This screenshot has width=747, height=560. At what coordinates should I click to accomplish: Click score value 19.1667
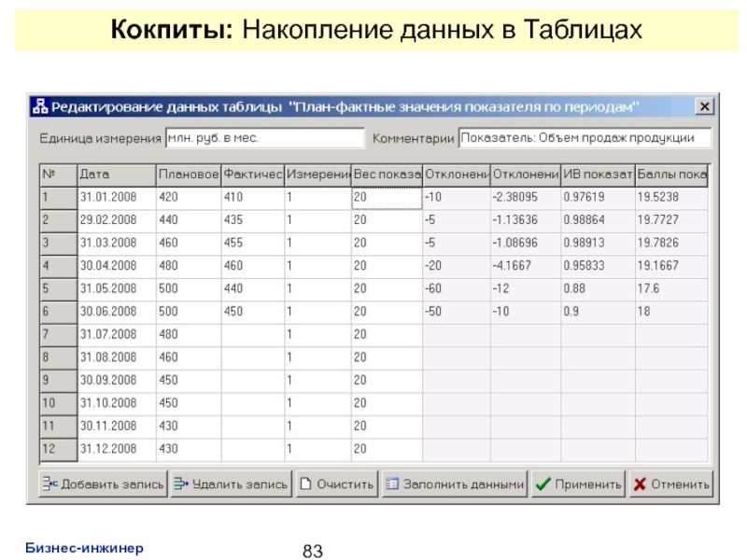[x=671, y=266]
